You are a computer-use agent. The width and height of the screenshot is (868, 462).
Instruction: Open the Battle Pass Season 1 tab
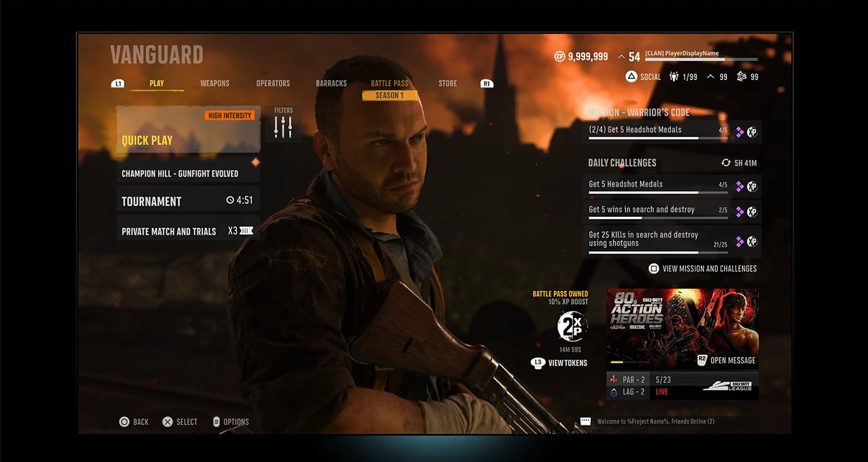click(x=390, y=89)
